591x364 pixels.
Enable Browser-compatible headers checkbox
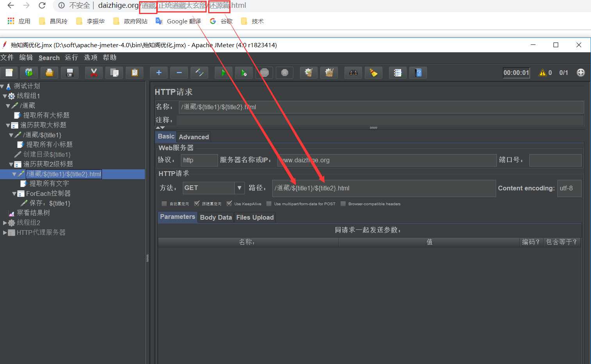pos(343,204)
